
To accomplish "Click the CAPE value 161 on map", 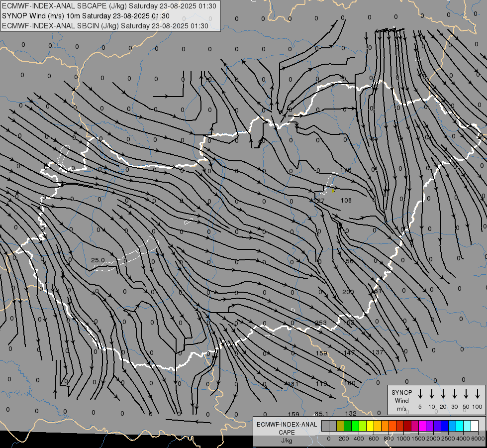I will point(376,291).
